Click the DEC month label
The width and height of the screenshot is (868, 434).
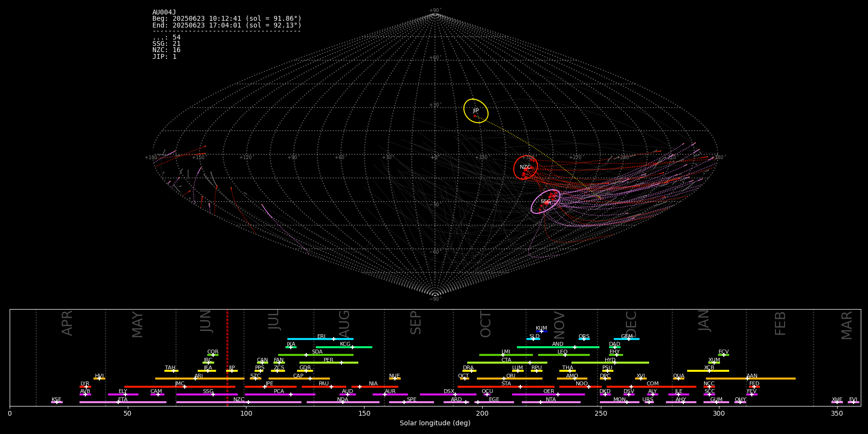pos(631,324)
